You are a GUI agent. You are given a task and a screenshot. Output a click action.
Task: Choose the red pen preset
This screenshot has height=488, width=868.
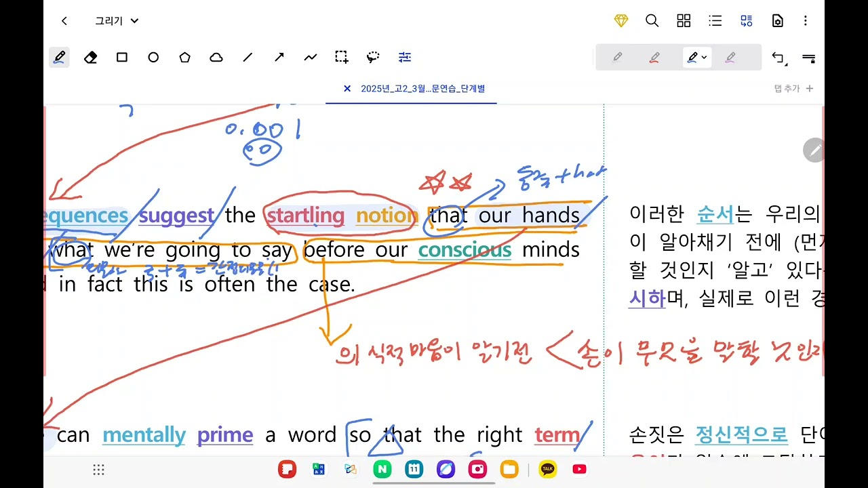(654, 58)
